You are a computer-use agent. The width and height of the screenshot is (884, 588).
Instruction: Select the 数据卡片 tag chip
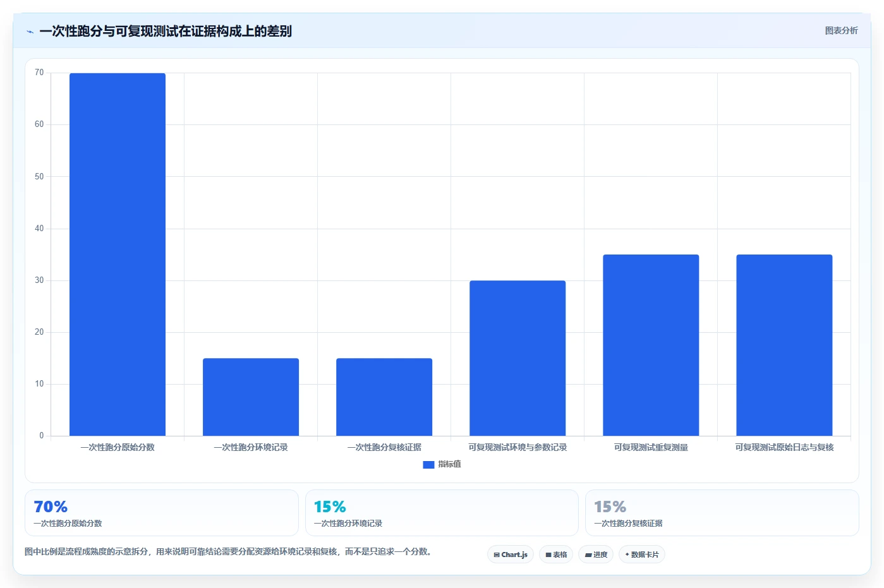point(642,555)
